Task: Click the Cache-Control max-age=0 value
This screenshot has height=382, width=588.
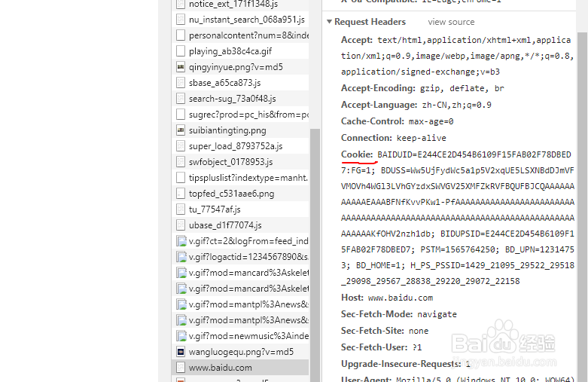Action: [431, 121]
